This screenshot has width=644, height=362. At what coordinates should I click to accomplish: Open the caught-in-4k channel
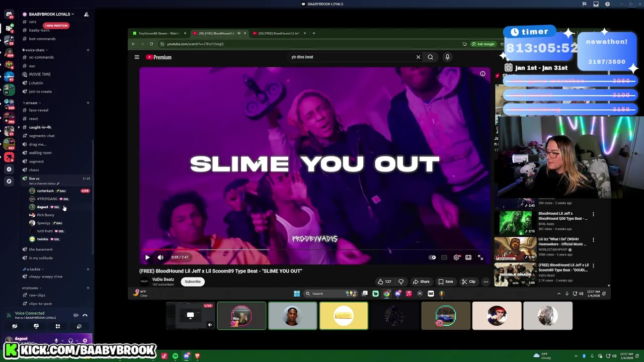[40, 127]
